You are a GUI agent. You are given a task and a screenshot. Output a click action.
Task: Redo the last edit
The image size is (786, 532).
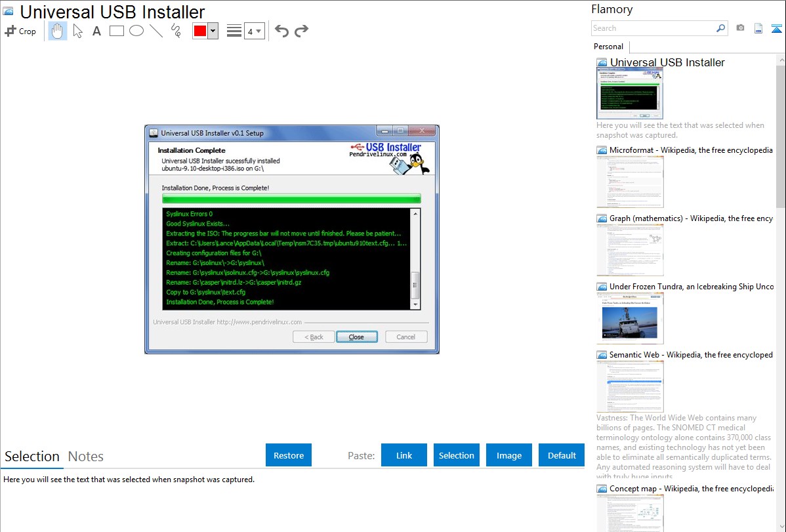coord(301,31)
